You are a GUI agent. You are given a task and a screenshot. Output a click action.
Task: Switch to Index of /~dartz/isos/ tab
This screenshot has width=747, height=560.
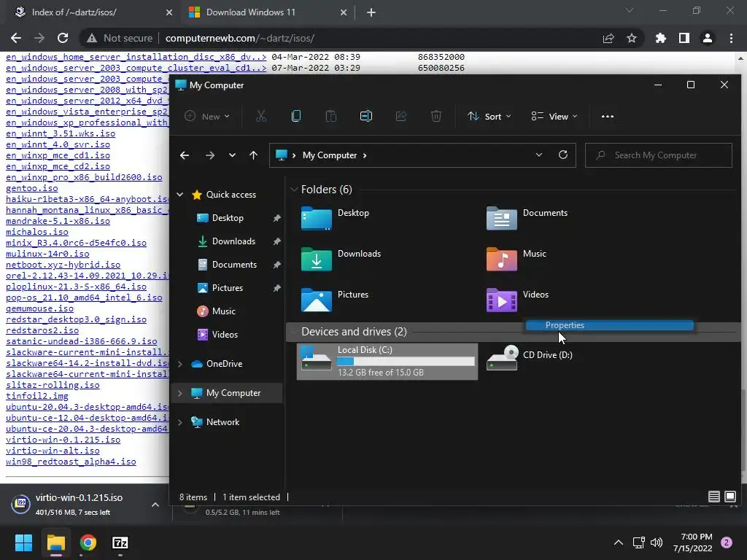coord(93,13)
